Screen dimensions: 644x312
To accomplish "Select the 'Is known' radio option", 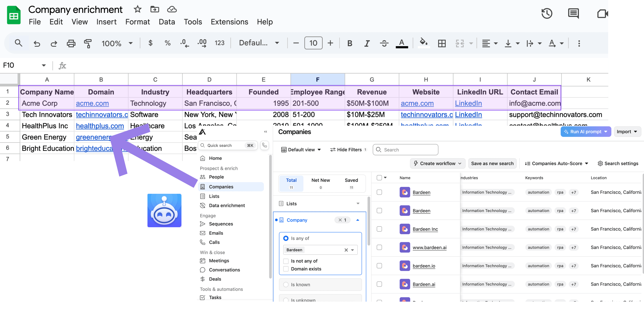I will point(286,285).
